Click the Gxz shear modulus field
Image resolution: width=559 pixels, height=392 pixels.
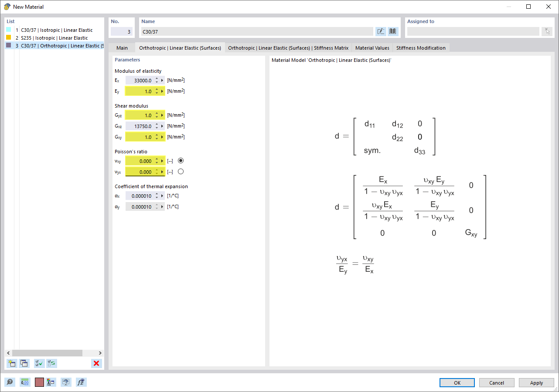click(140, 126)
